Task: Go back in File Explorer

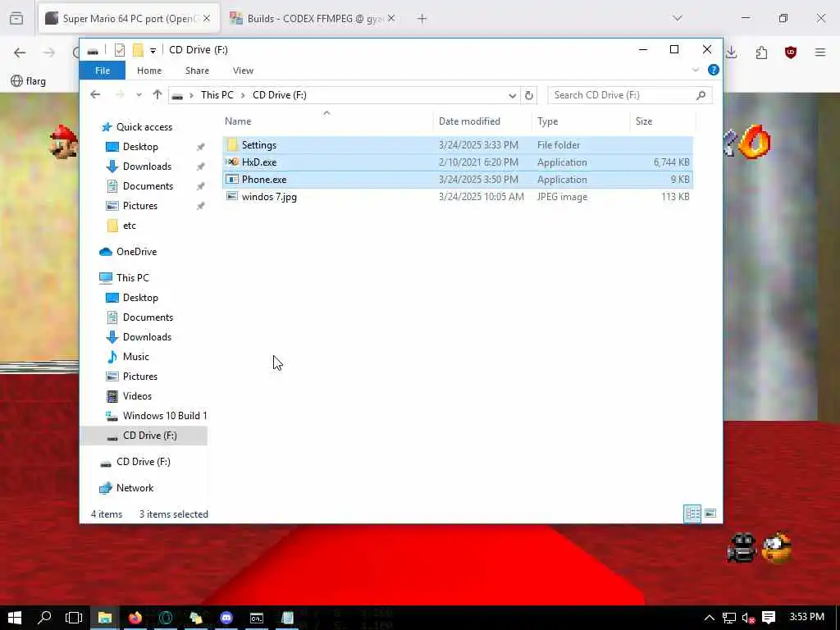Action: click(95, 95)
